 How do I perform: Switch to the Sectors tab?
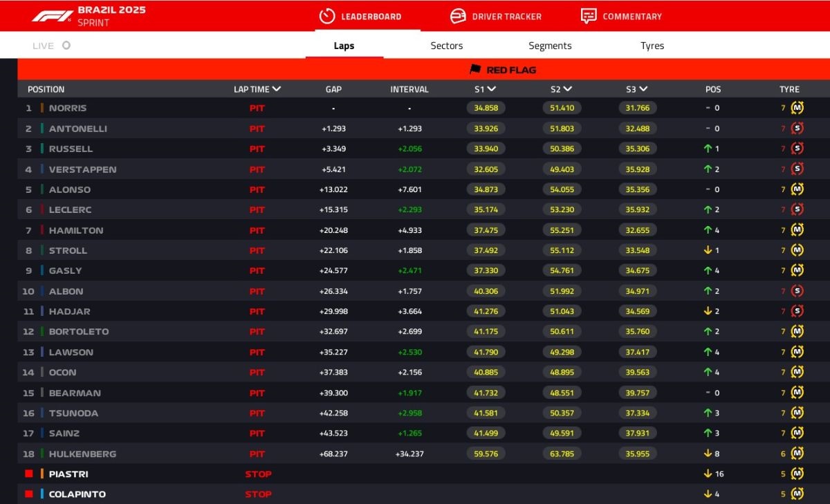click(446, 46)
